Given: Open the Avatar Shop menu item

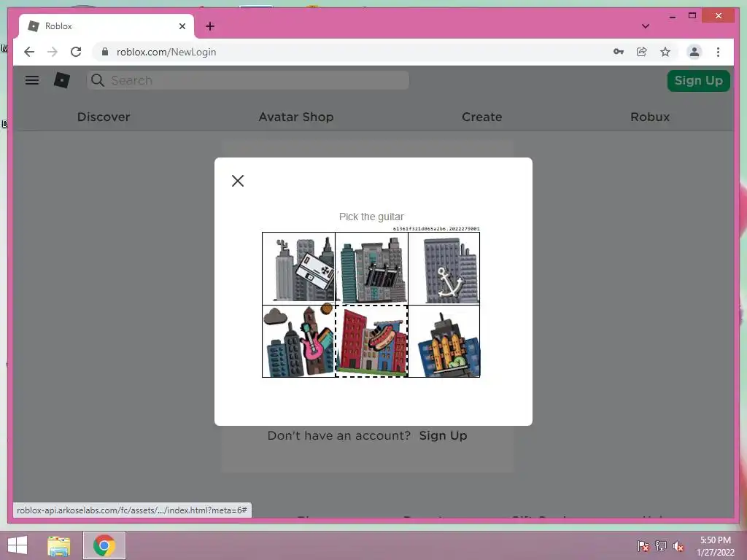Looking at the screenshot, I should 296,117.
